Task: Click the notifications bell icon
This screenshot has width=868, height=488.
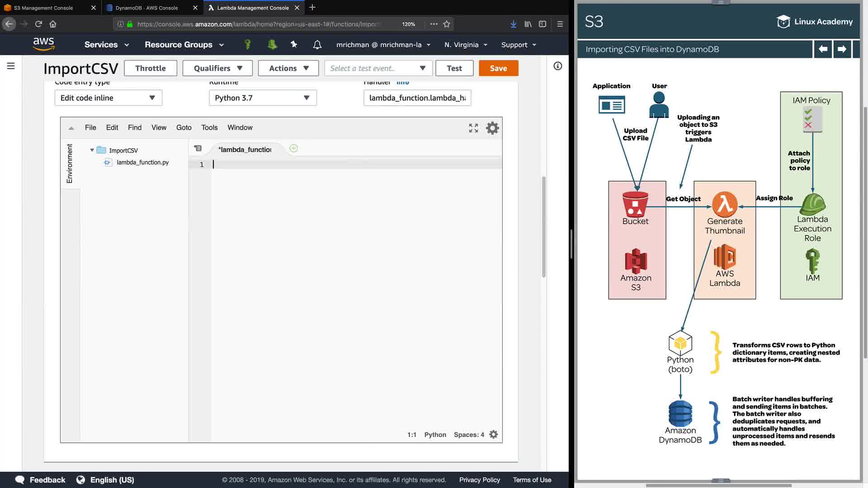Action: [x=317, y=45]
